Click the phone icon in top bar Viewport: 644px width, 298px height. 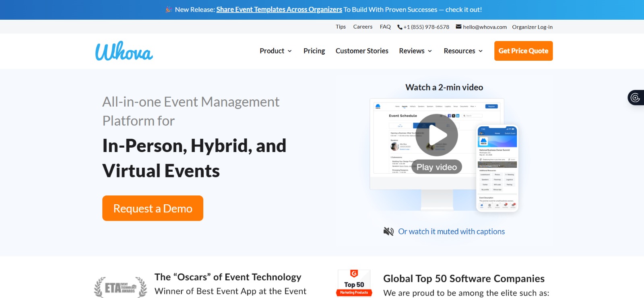(400, 27)
